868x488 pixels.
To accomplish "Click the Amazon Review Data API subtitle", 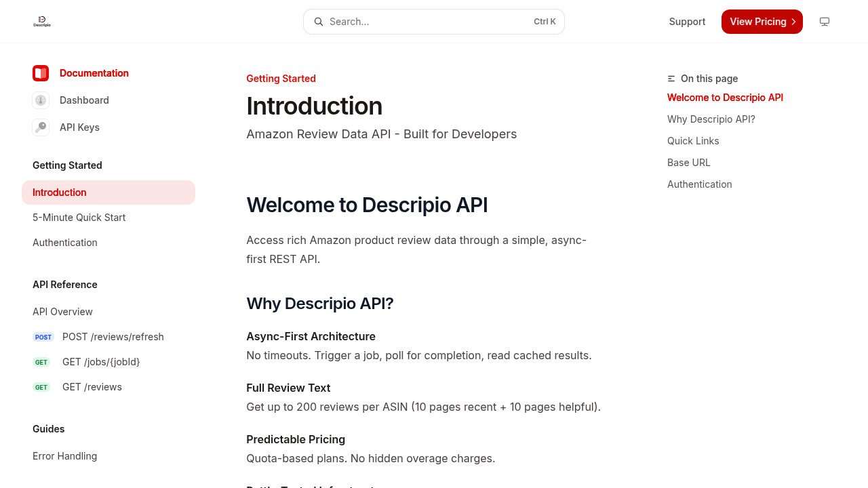I will coord(381,134).
